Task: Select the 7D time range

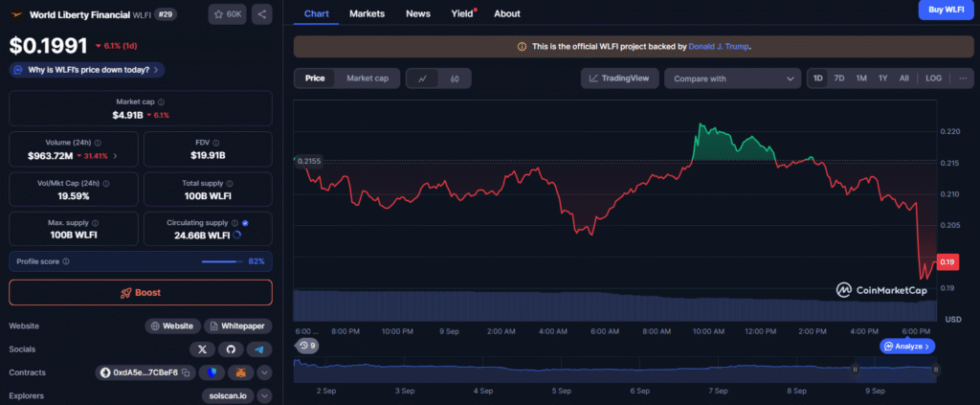Action: click(x=839, y=79)
